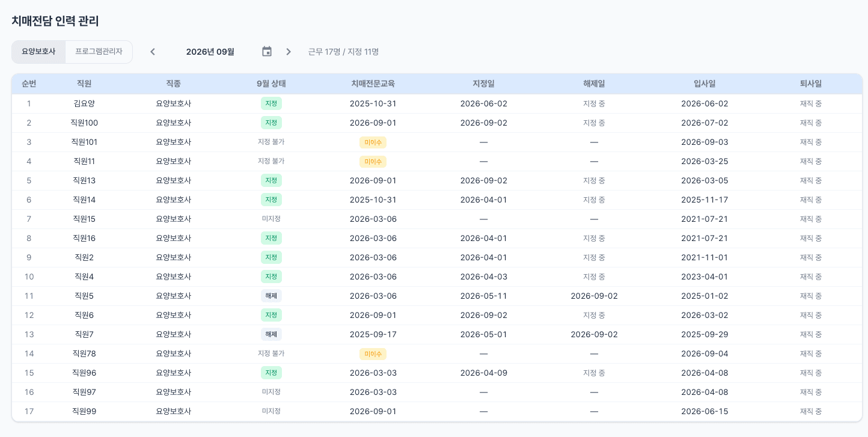Select employee name 김요양
This screenshot has width=868, height=437.
click(x=84, y=103)
